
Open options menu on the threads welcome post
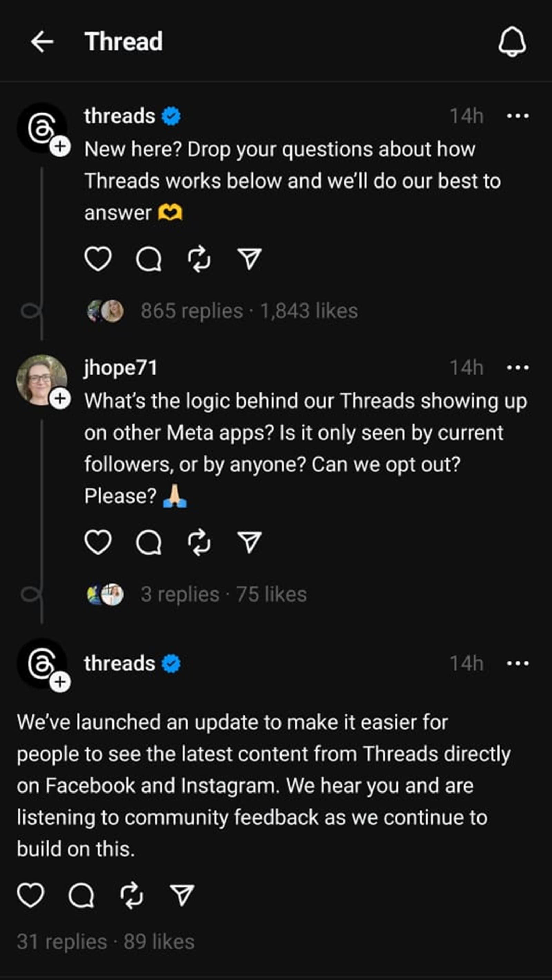pyautogui.click(x=519, y=116)
